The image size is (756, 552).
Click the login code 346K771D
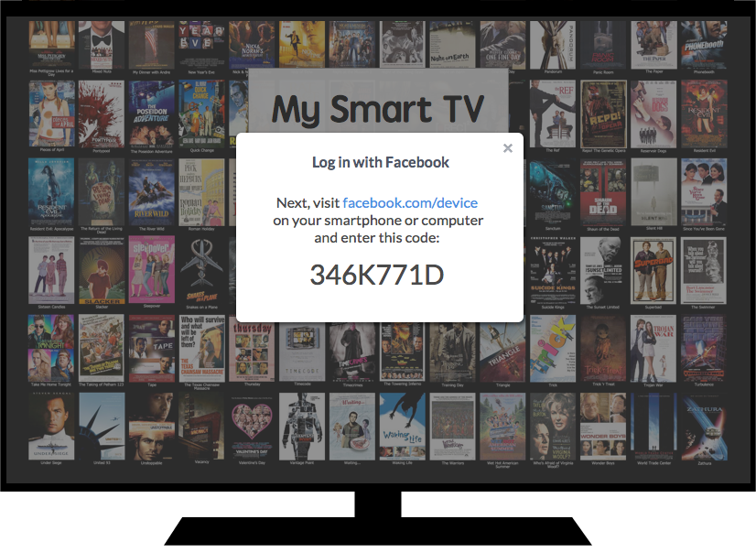coord(376,275)
